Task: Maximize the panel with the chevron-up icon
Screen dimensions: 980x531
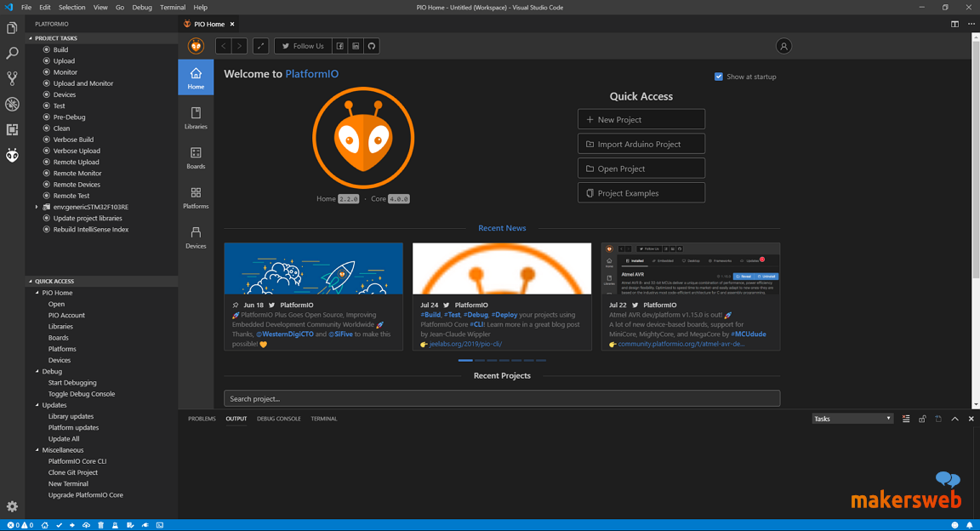Action: tap(954, 419)
